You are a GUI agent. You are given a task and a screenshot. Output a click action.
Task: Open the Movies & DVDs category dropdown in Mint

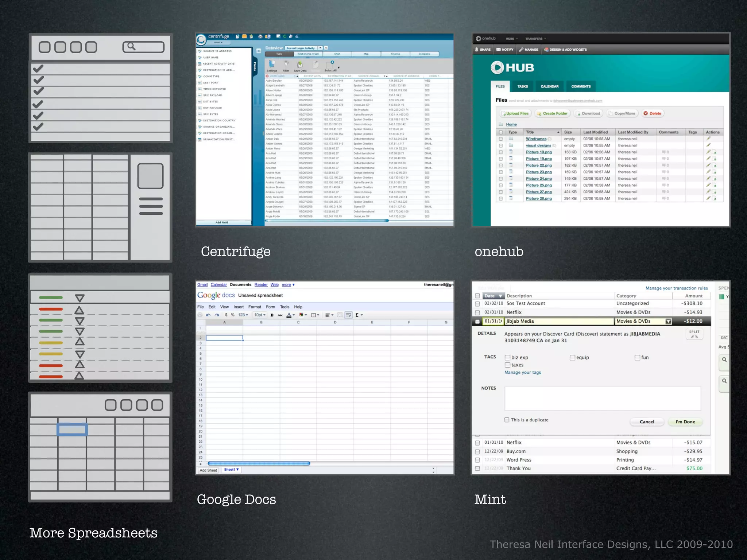click(668, 321)
